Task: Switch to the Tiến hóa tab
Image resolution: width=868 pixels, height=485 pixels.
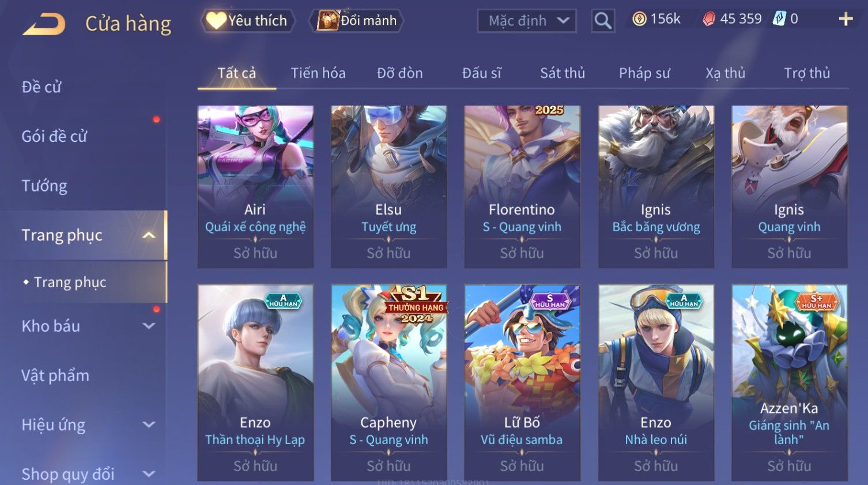Action: pos(318,73)
